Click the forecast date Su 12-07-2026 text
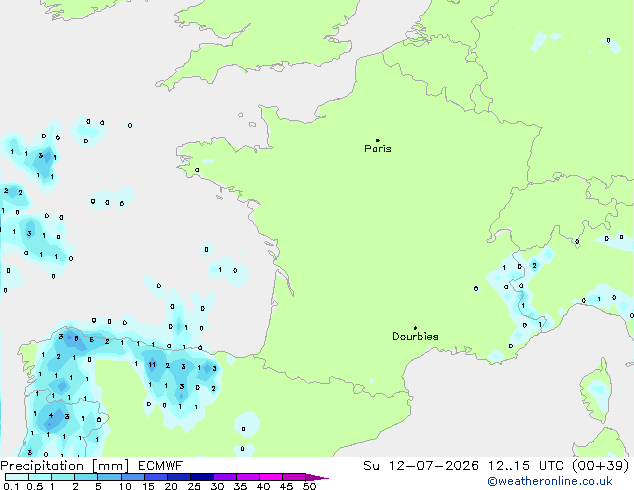Screen dimensions: 634x490 [x=421, y=466]
